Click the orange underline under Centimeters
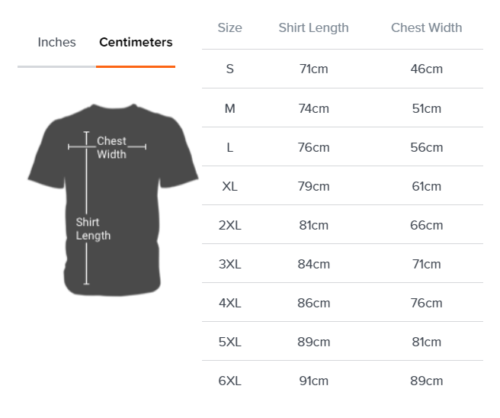This screenshot has width=500, height=418. tap(136, 67)
